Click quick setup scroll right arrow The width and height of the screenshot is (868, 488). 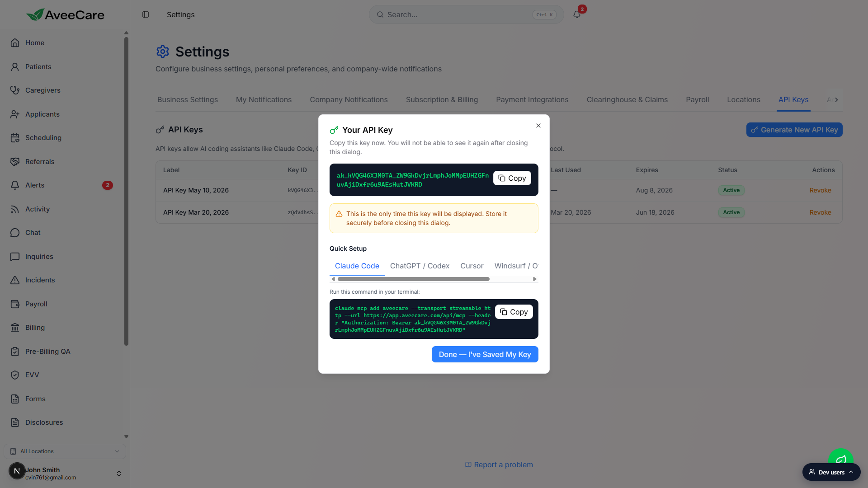pos(535,279)
